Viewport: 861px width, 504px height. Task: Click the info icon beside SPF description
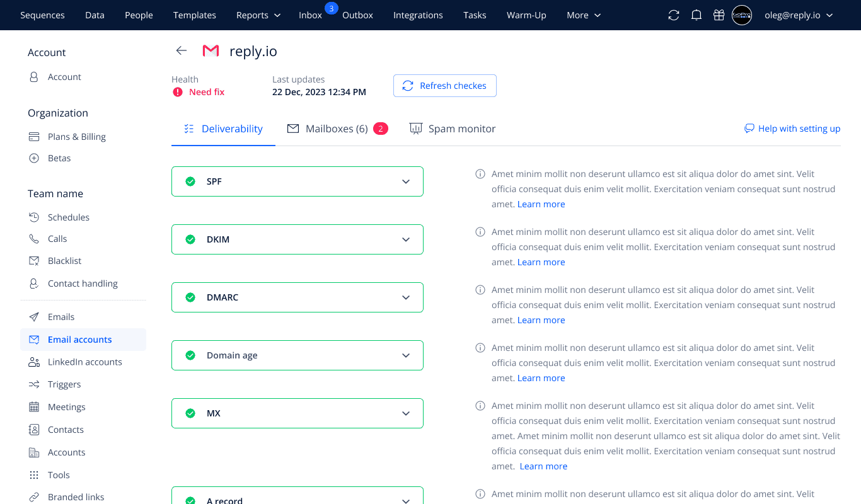pos(480,174)
